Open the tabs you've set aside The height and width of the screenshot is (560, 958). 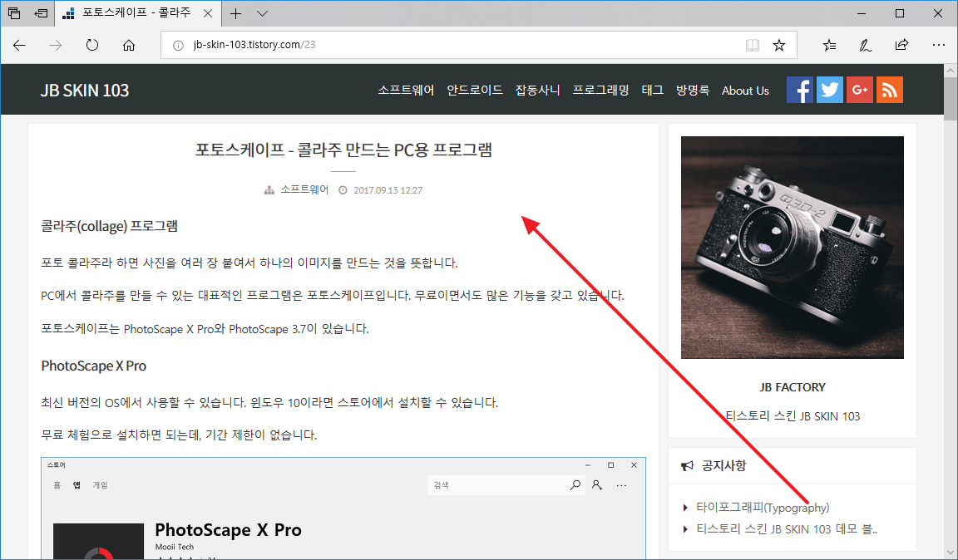pyautogui.click(x=14, y=12)
